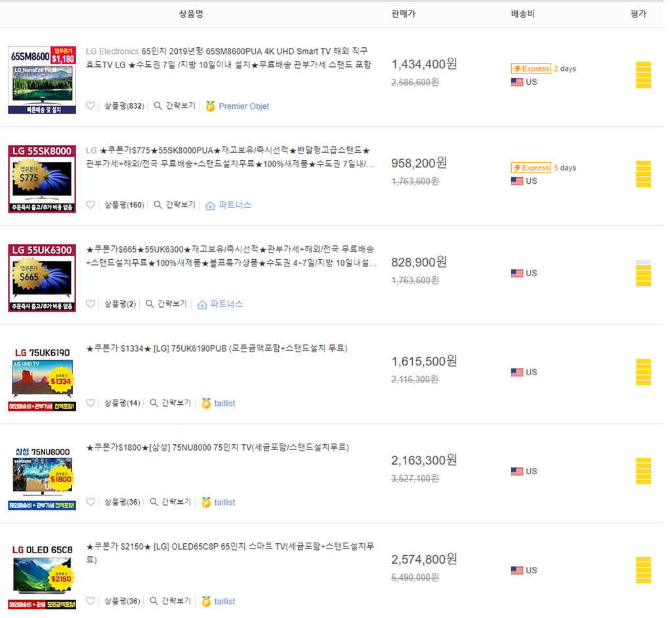Open LG OLED 65C8 product thumbnail
Screen dimensions: 672x618
pyautogui.click(x=42, y=577)
